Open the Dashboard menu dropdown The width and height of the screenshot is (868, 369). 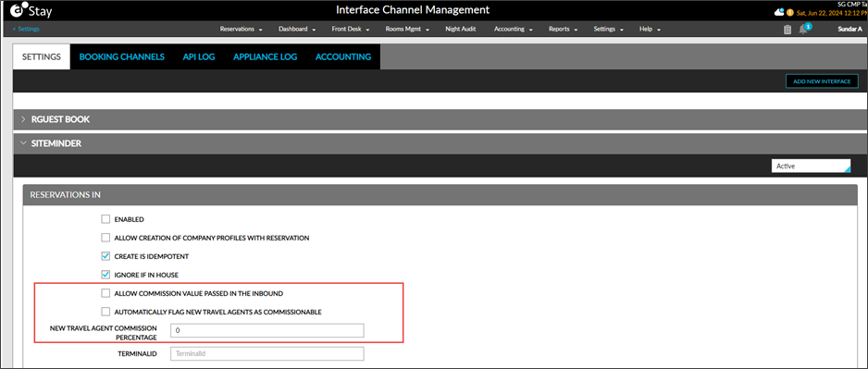(297, 30)
